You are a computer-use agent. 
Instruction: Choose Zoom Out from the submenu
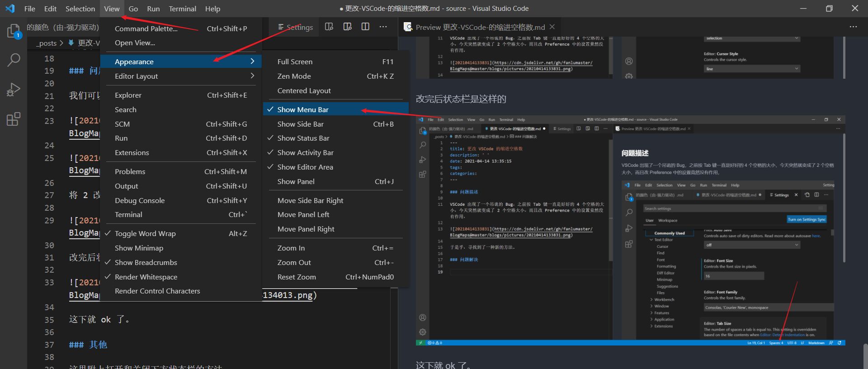[x=335, y=262]
